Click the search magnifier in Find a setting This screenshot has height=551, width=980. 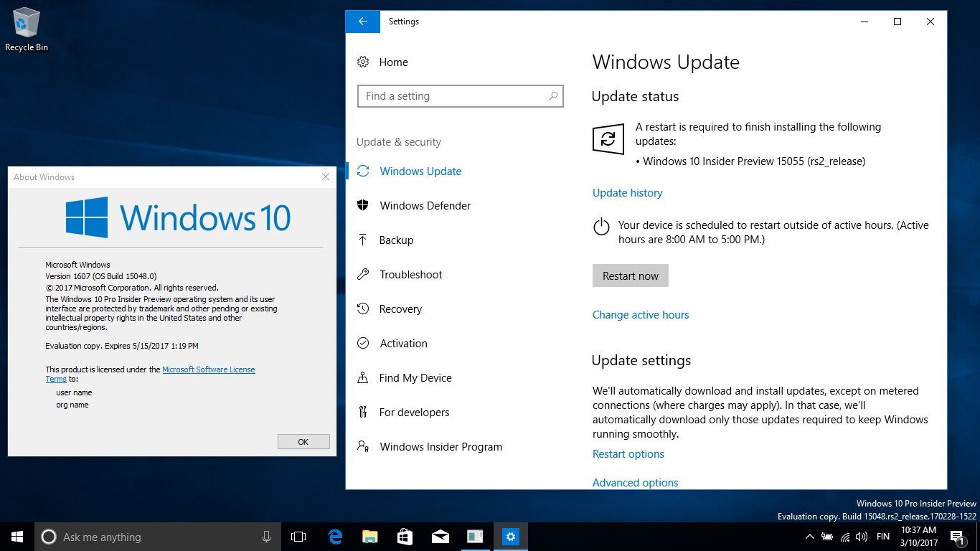(x=553, y=96)
